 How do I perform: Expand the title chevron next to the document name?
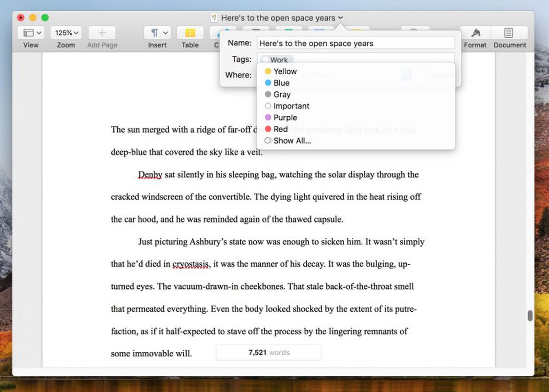pyautogui.click(x=340, y=18)
